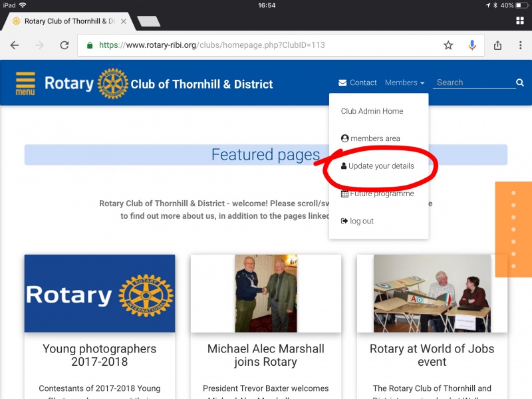
Task: Open the yellow hamburger menu icon
Action: pyautogui.click(x=25, y=84)
